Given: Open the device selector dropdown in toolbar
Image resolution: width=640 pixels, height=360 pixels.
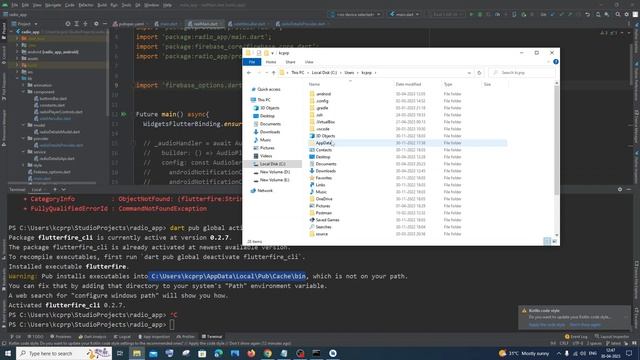Looking at the screenshot, I should coord(356,14).
